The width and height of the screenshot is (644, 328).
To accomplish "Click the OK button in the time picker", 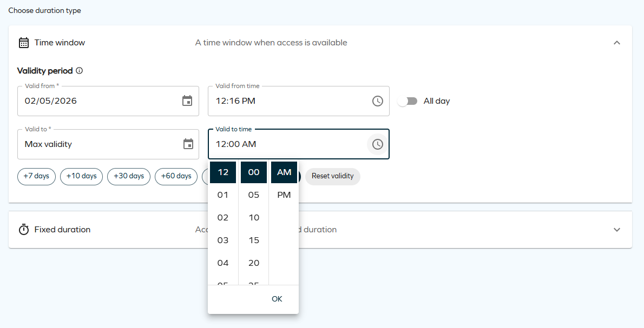I will point(277,298).
